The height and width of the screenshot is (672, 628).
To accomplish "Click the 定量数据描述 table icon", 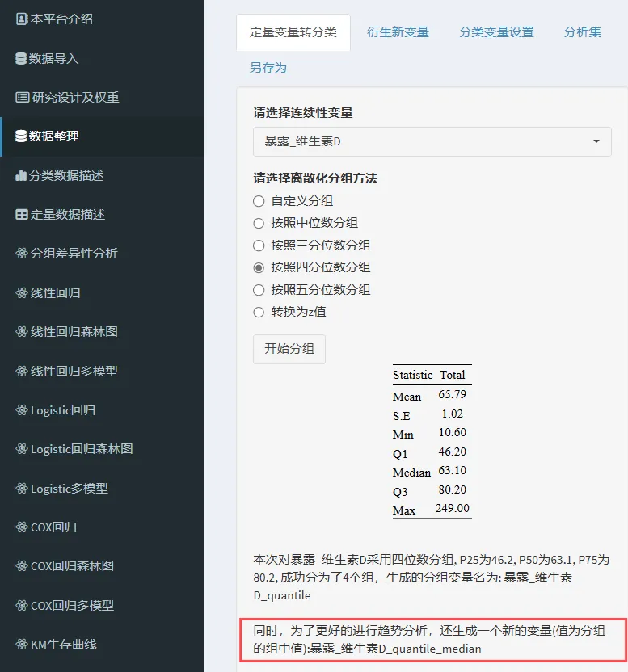I will tap(22, 214).
